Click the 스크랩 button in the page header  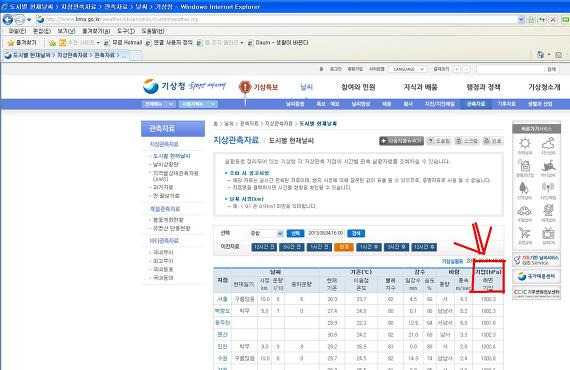point(467,141)
